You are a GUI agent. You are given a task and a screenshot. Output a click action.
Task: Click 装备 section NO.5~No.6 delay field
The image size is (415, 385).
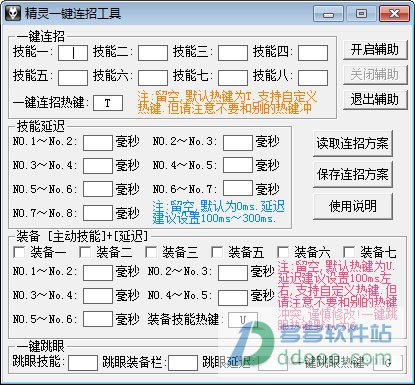pos(98,319)
